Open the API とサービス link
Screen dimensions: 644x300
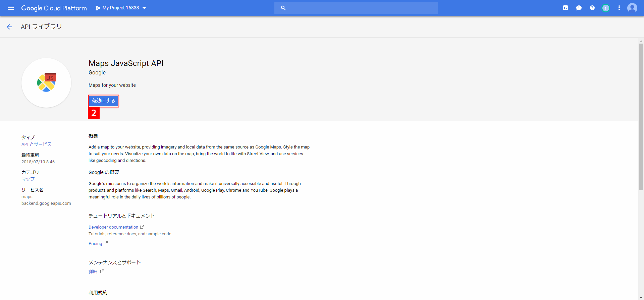[x=37, y=144]
